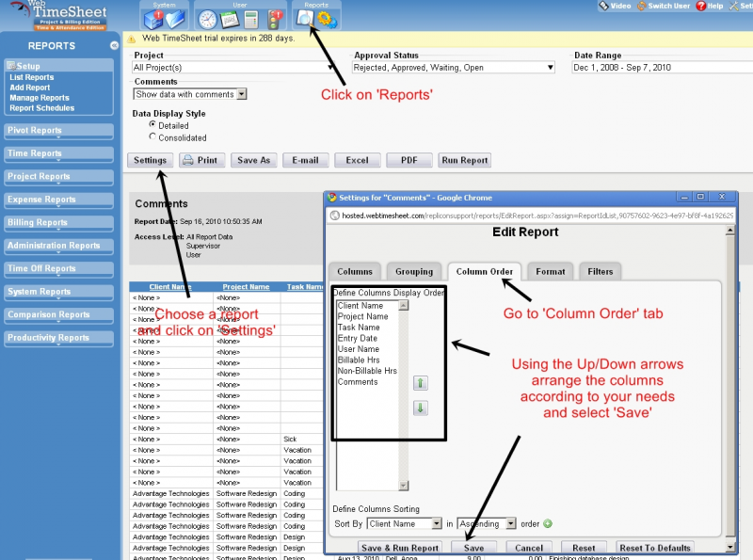The image size is (753, 560).
Task: Click Save & Run Report button
Action: (x=399, y=548)
